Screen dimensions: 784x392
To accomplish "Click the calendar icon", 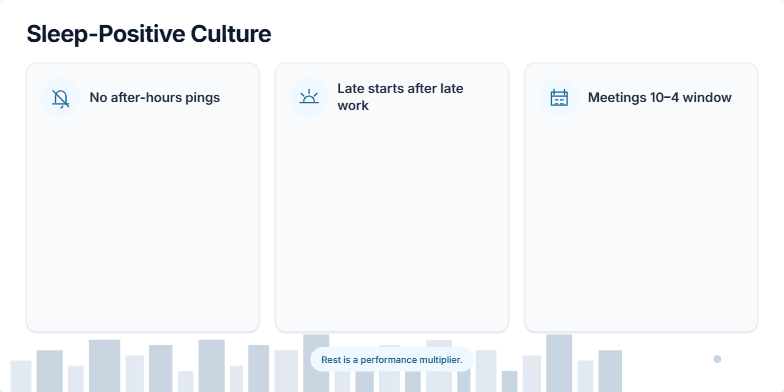I will pyautogui.click(x=559, y=98).
